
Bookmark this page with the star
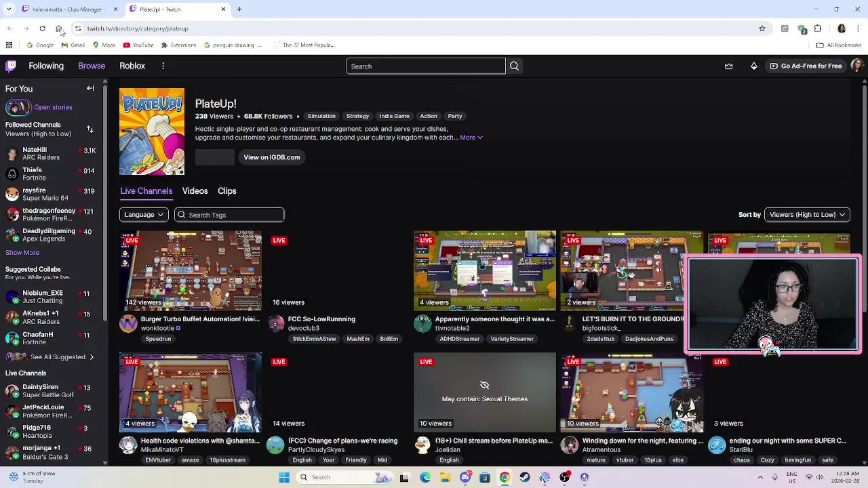point(762,28)
